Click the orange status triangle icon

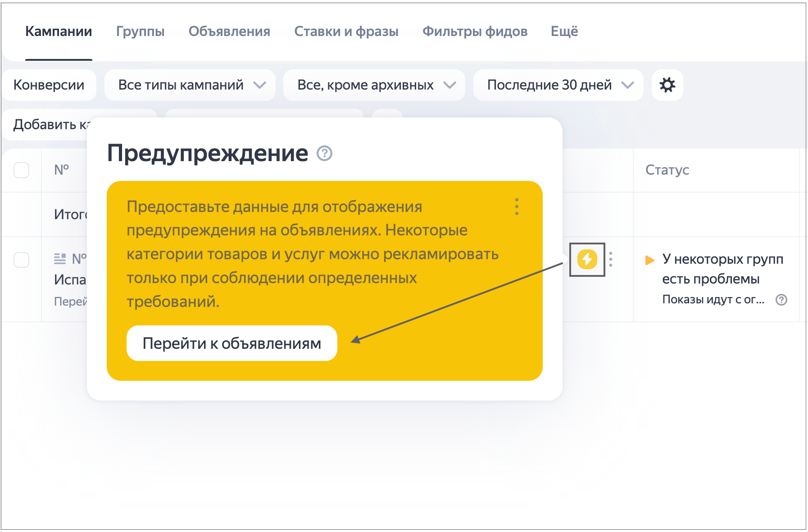[x=649, y=260]
